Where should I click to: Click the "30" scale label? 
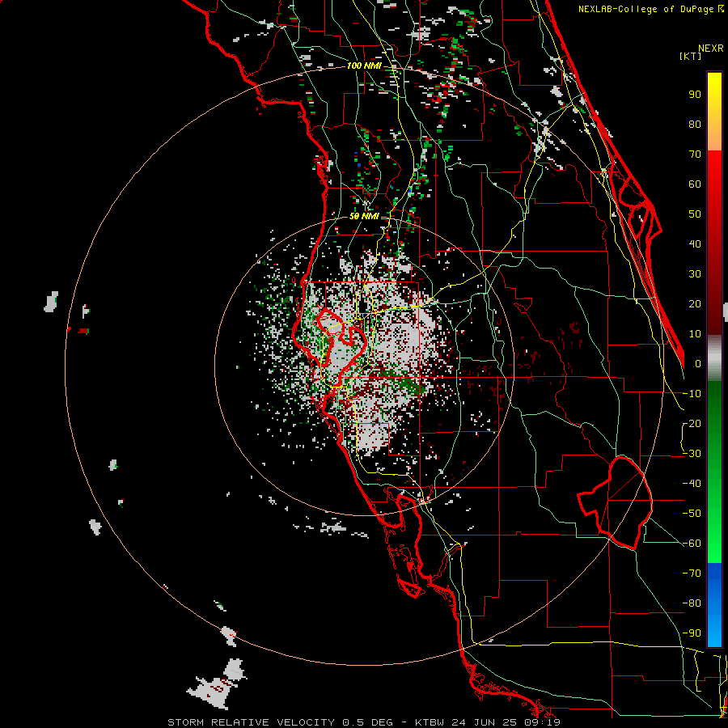[695, 274]
